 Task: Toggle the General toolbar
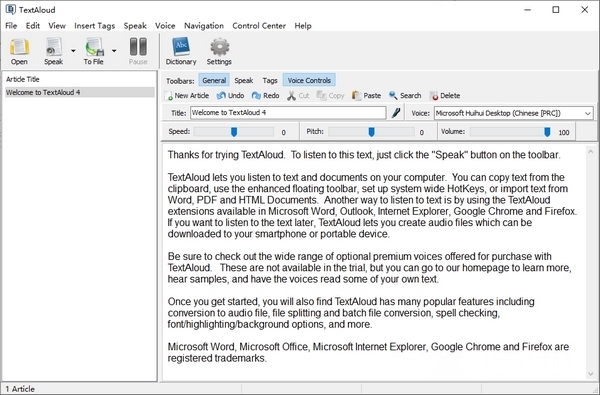point(214,80)
